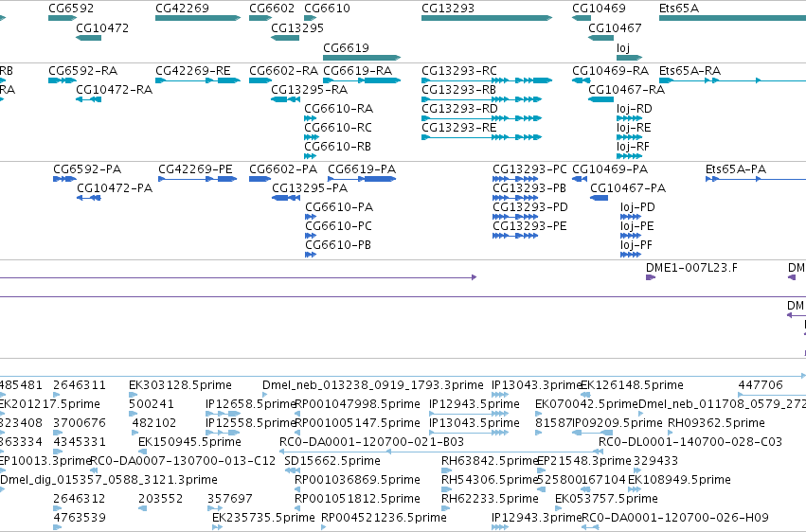Screen dimensions: 806x532
Task: Click protein Ets65A-PA
Action: (x=736, y=169)
